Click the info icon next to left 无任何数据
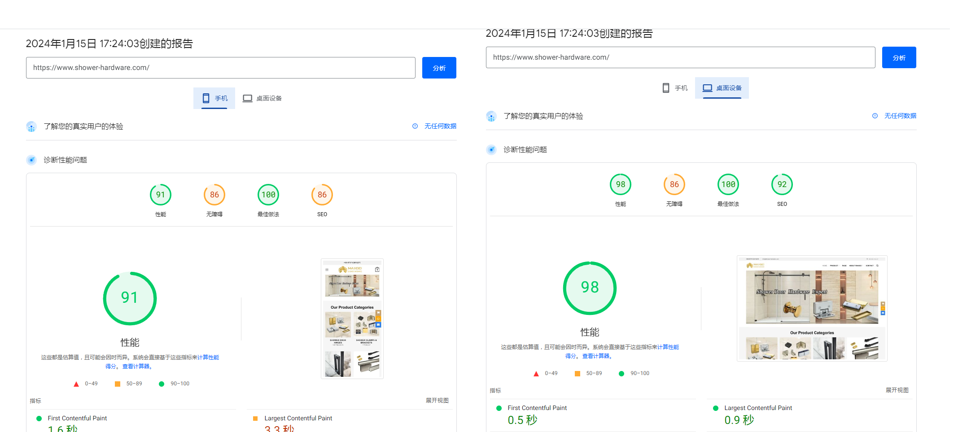The height and width of the screenshot is (432, 980). 414,126
